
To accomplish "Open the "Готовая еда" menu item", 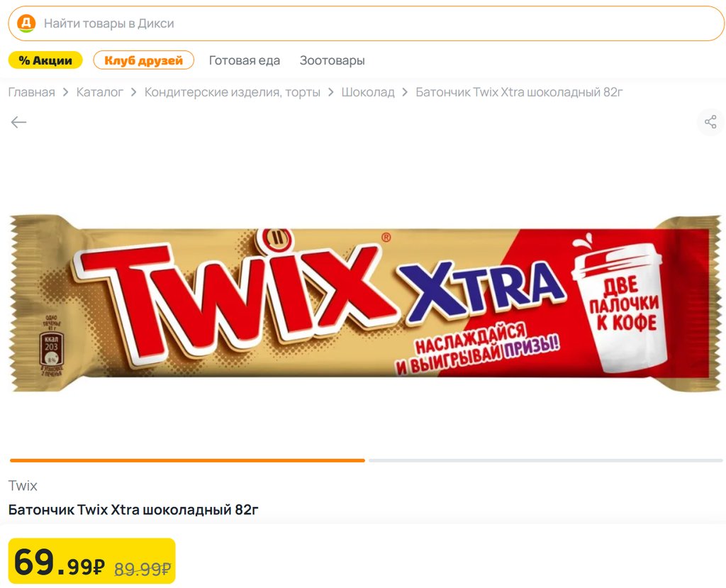I will click(245, 61).
